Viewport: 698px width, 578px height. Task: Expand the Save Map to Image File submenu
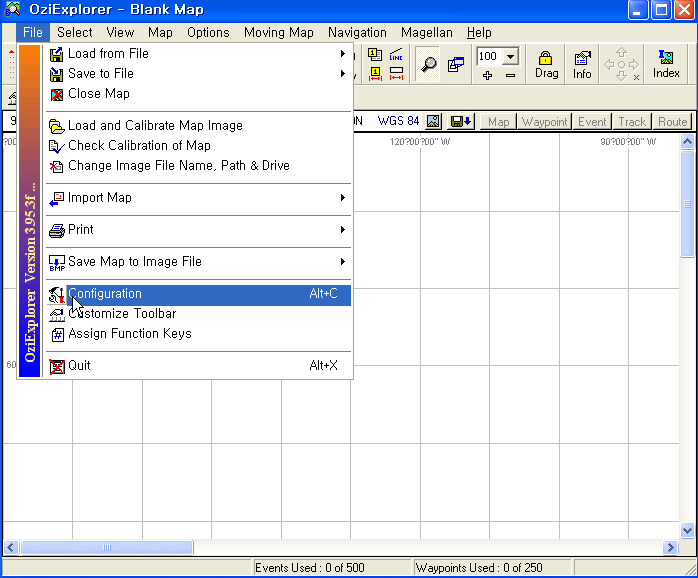[342, 262]
